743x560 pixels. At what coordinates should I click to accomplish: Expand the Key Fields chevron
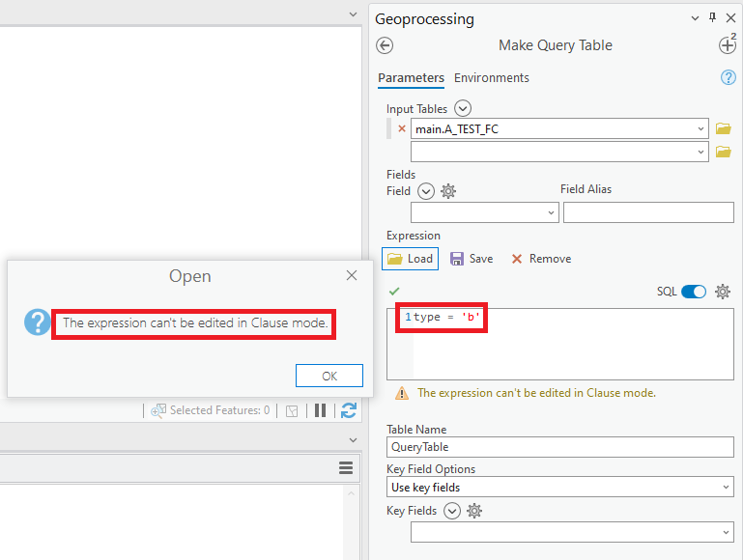tap(451, 511)
